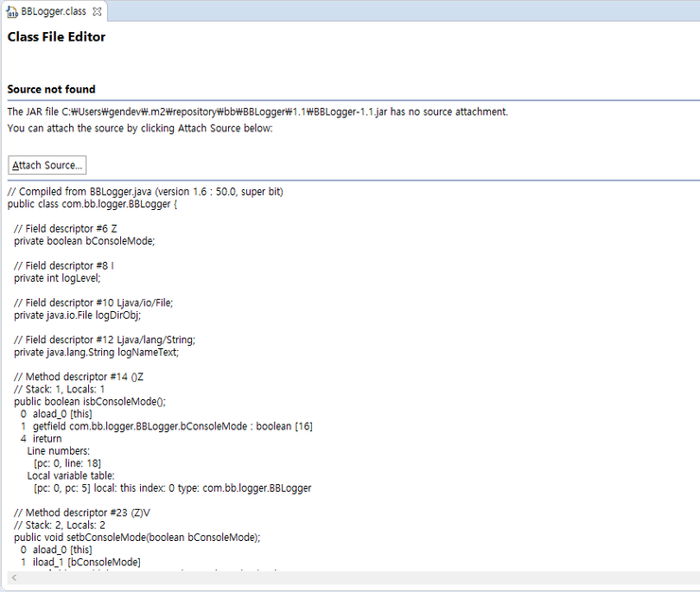
Task: Click the Attach Source button
Action: pos(47,165)
